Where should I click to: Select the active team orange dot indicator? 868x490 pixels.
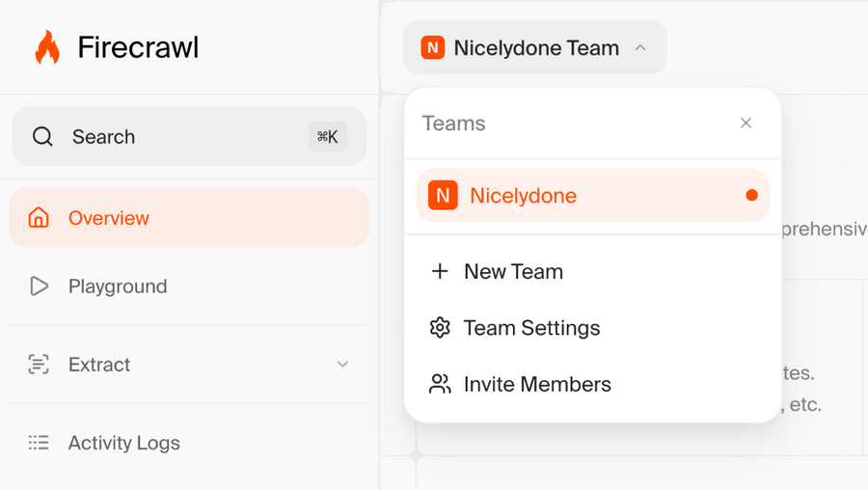751,196
